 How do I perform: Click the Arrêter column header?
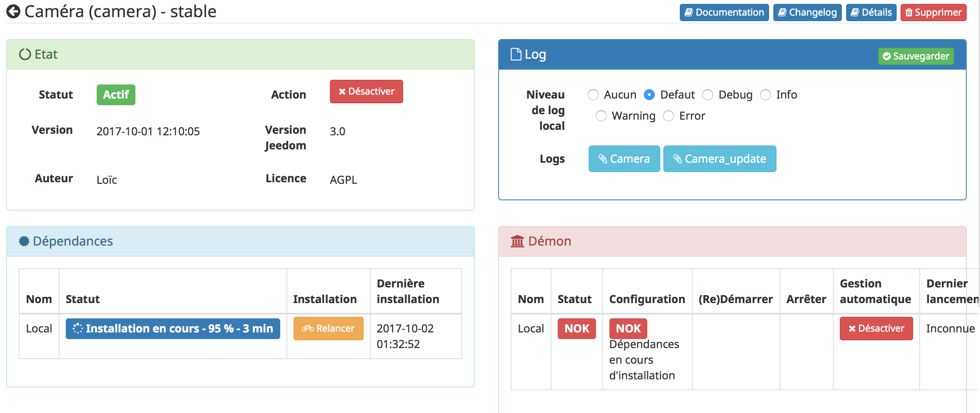pyautogui.click(x=806, y=299)
